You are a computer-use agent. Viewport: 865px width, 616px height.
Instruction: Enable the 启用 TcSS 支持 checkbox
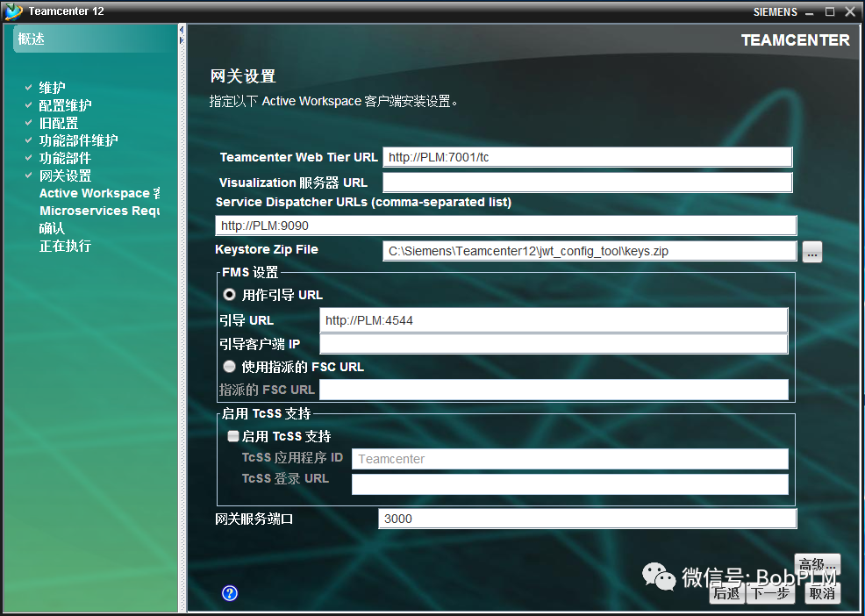coord(233,437)
